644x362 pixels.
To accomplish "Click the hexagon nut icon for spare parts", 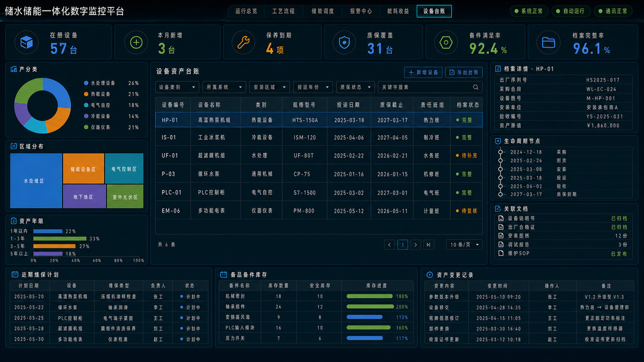I will 445,42.
